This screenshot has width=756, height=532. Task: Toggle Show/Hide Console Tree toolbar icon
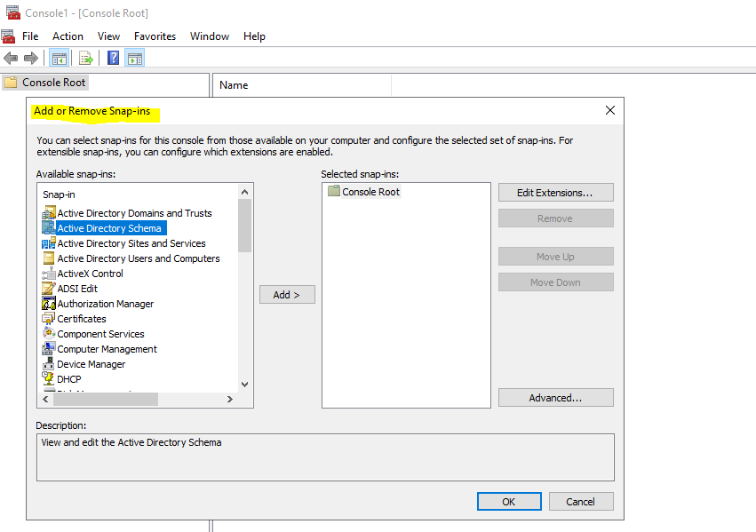click(x=60, y=59)
